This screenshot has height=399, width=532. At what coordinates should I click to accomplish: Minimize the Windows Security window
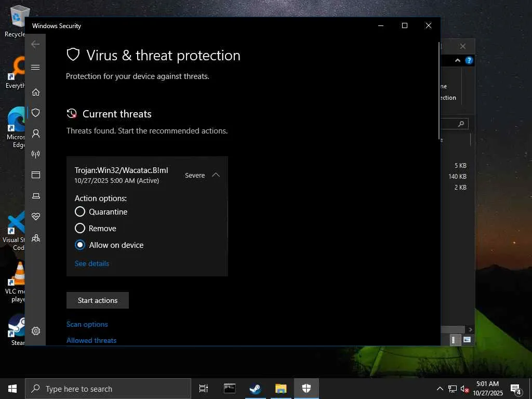(381, 25)
